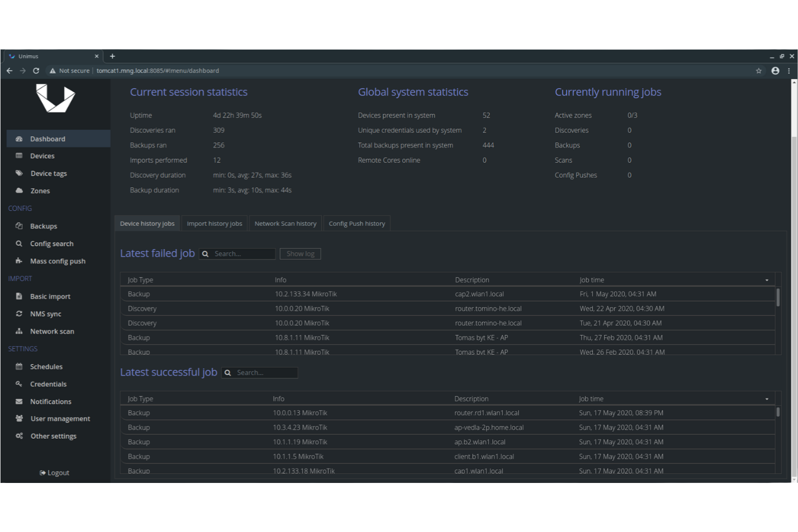The width and height of the screenshot is (798, 532).
Task: Reload the page with browser refresh icon
Action: [36, 71]
